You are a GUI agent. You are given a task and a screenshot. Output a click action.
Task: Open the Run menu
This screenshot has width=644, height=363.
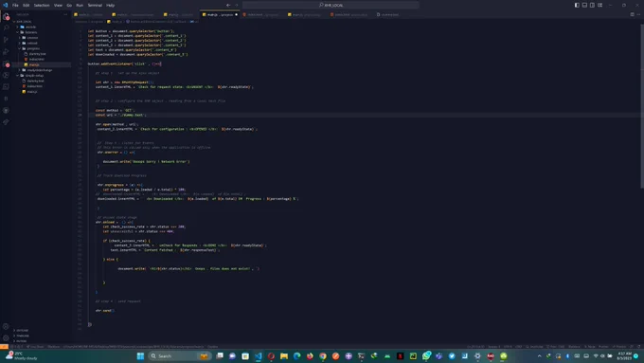(80, 5)
